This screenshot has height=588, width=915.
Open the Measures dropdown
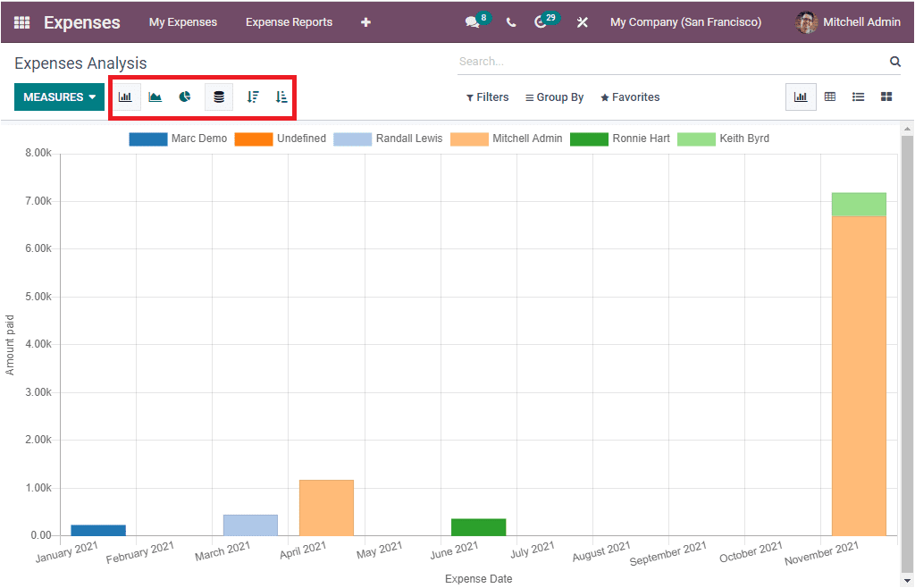coord(59,96)
